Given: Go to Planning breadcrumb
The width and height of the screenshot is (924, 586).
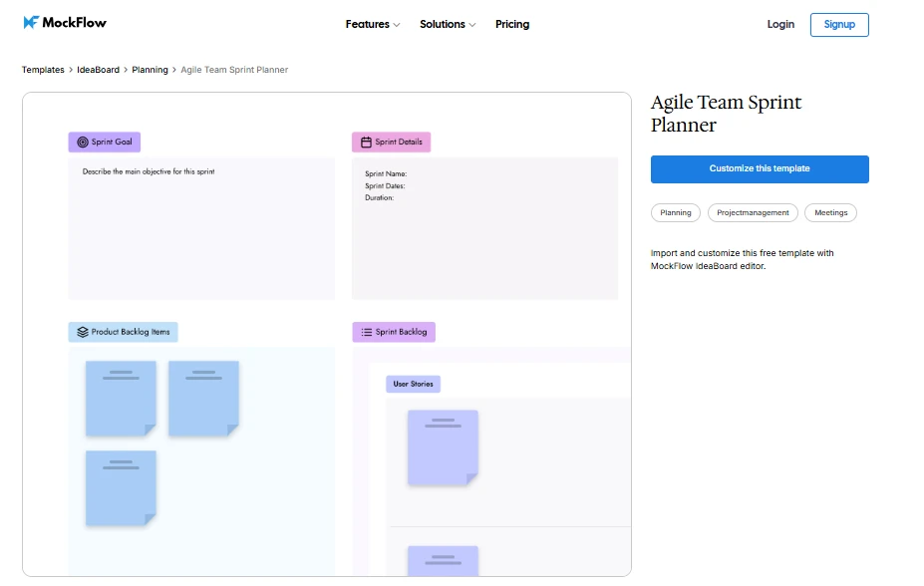Looking at the screenshot, I should point(150,70).
